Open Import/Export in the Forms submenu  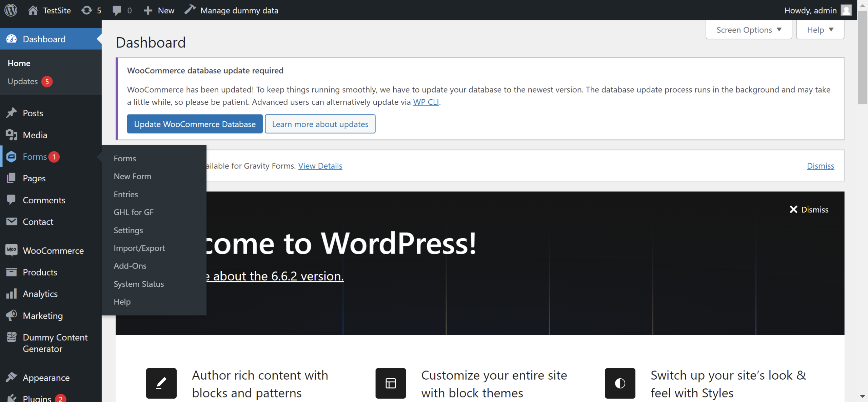(139, 248)
